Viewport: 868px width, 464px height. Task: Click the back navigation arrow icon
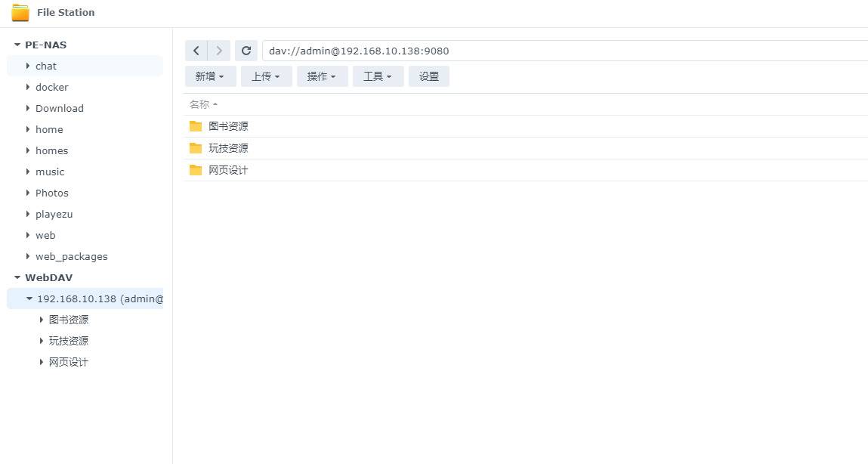(196, 50)
